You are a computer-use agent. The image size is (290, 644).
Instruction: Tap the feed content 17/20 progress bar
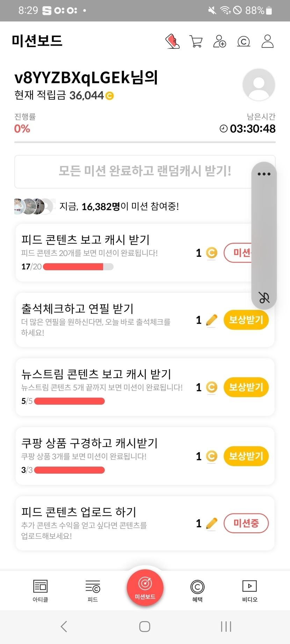pos(78,267)
